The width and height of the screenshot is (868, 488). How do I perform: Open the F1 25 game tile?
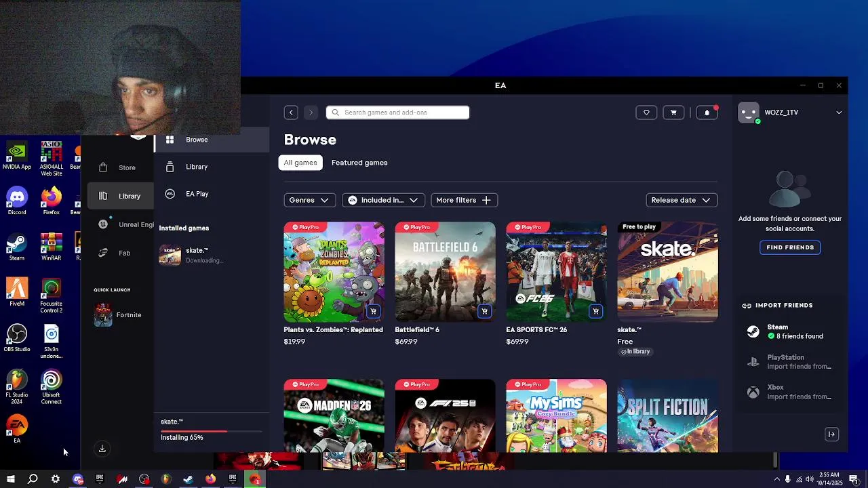(445, 415)
